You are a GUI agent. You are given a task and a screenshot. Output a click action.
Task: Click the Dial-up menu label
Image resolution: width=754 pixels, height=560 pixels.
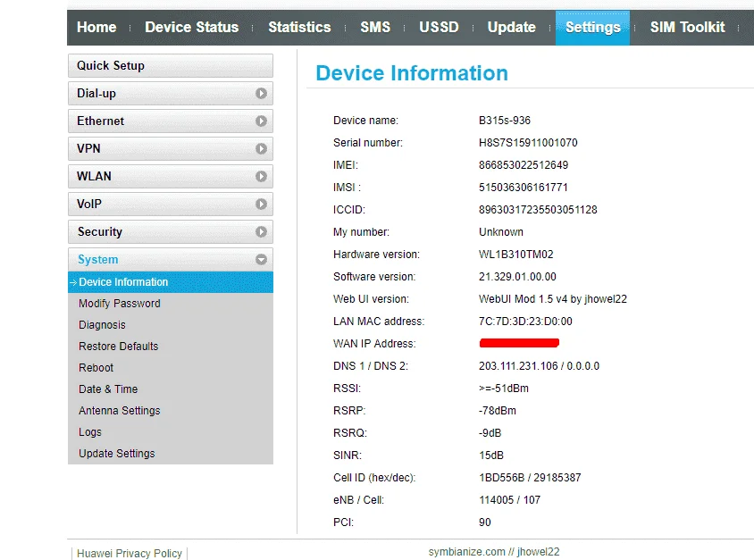pyautogui.click(x=96, y=93)
